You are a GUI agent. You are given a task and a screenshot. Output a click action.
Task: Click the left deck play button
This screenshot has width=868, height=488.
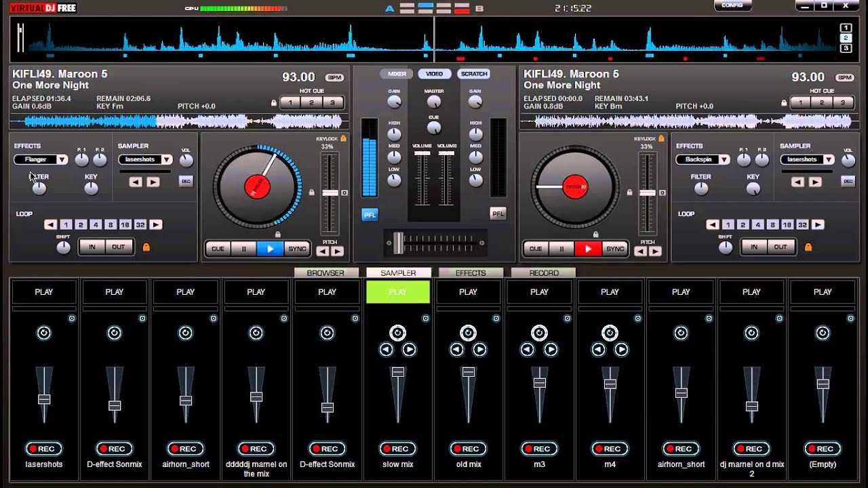point(270,249)
